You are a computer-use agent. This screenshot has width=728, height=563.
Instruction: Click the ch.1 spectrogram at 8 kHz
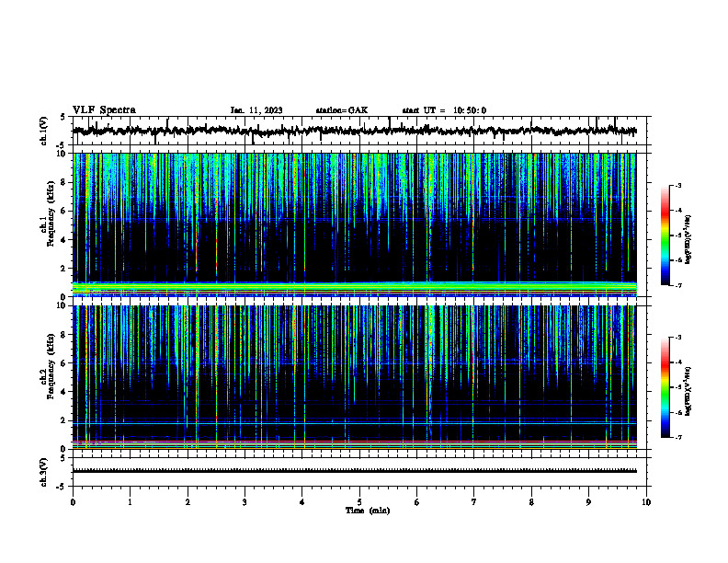355,182
